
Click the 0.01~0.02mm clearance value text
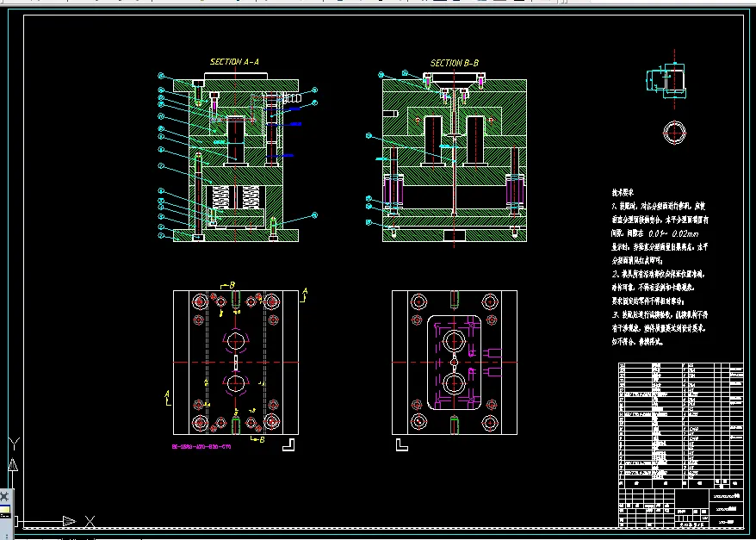pos(673,234)
